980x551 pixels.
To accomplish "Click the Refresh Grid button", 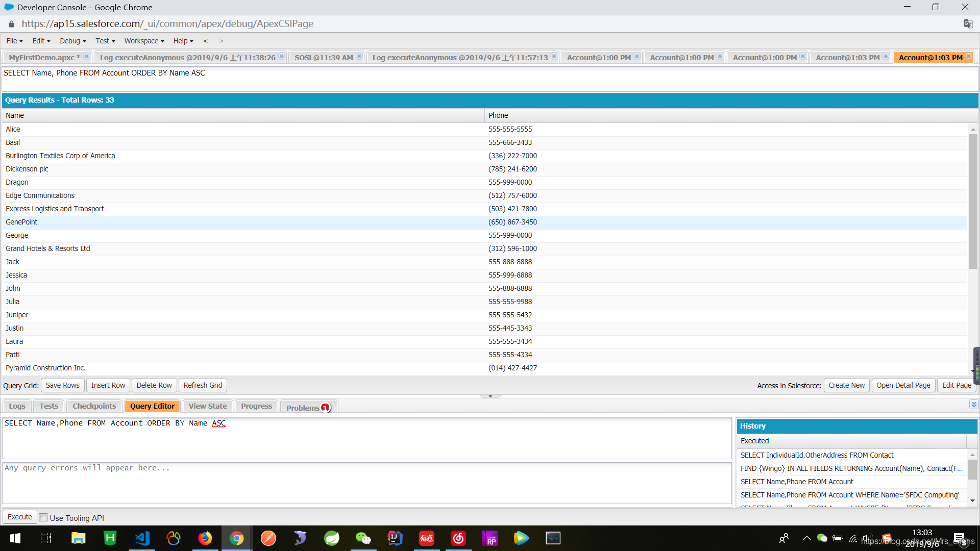I will 202,385.
